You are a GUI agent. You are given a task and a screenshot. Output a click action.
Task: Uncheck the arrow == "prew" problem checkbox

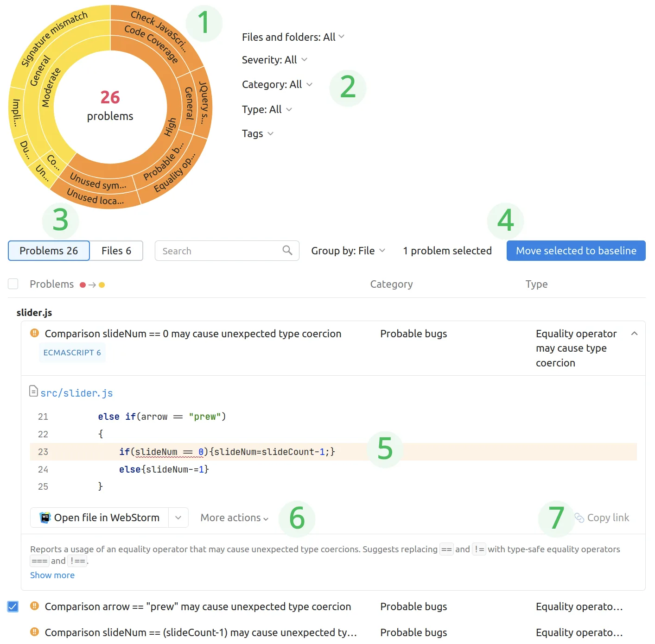(13, 606)
